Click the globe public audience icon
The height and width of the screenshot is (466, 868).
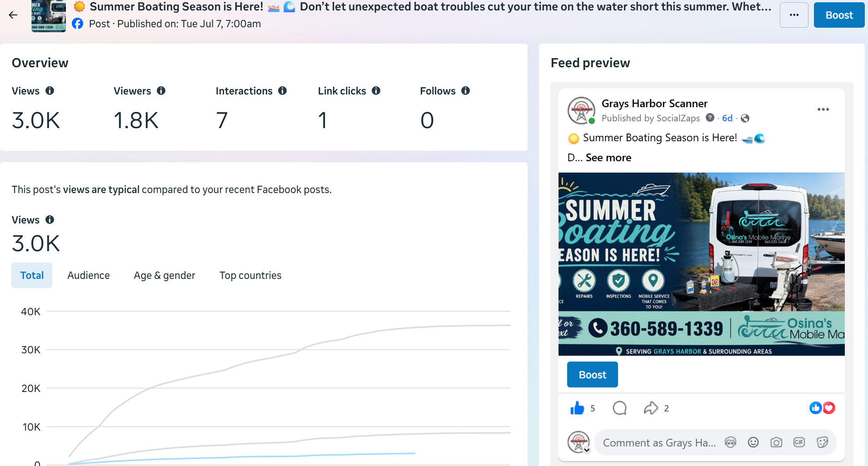(x=745, y=118)
